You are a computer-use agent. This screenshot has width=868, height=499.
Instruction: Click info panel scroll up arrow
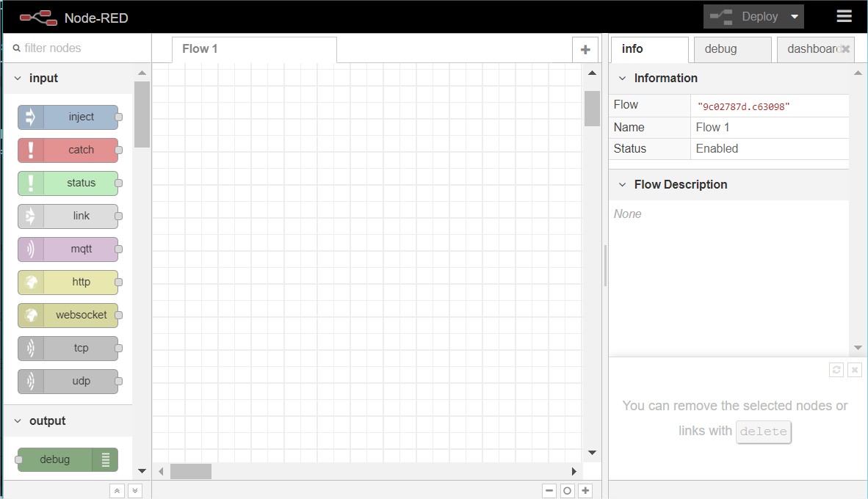point(858,73)
